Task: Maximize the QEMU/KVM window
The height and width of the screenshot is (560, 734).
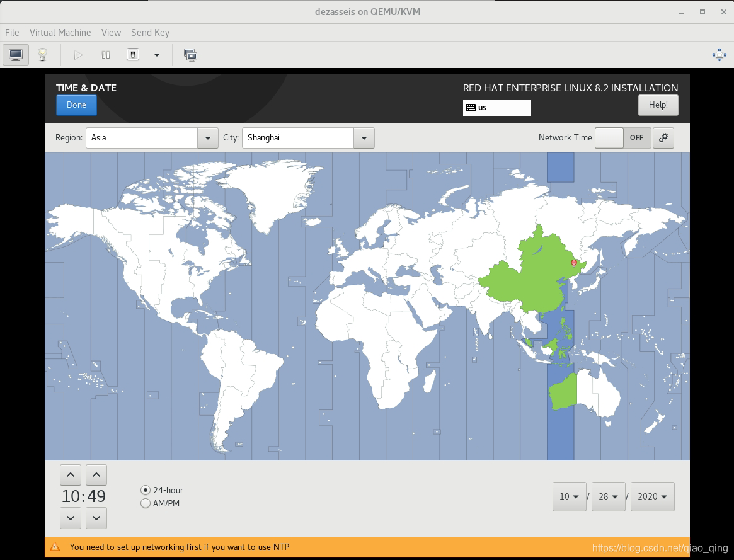Action: coord(702,12)
